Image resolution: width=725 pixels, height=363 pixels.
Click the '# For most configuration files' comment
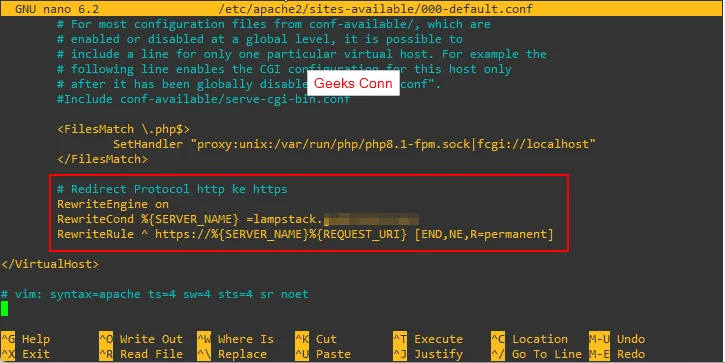pyautogui.click(x=274, y=24)
